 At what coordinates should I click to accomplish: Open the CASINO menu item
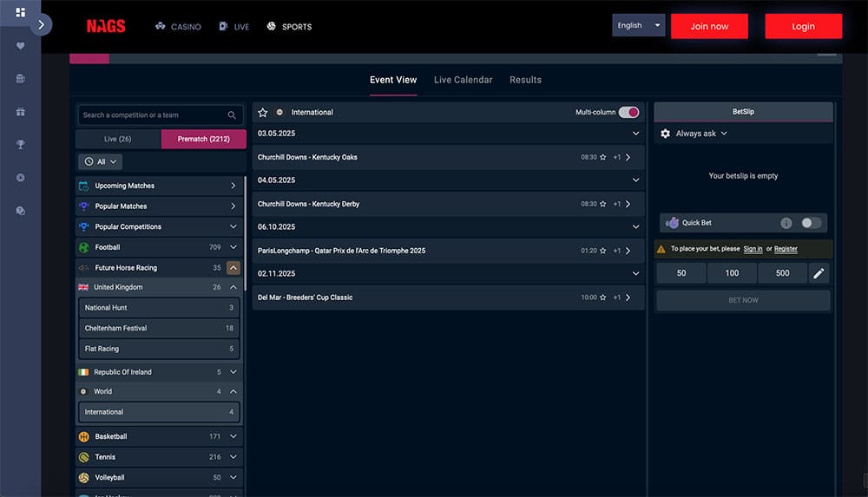(x=178, y=27)
